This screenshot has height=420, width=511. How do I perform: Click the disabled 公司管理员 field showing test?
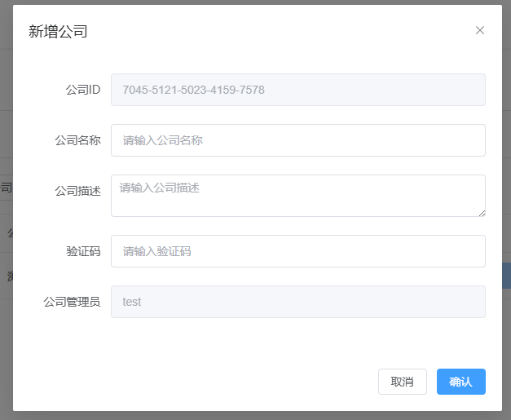tap(297, 302)
